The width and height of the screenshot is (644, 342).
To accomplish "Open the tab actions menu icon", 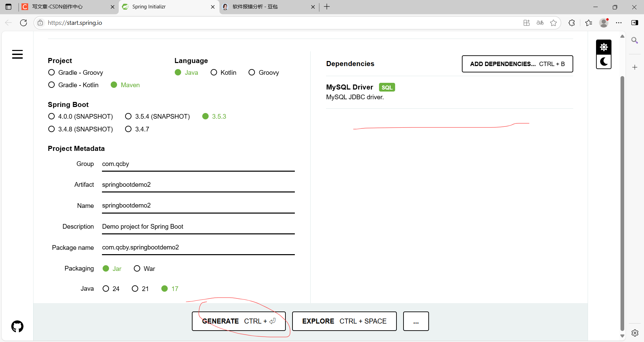I will [x=8, y=7].
